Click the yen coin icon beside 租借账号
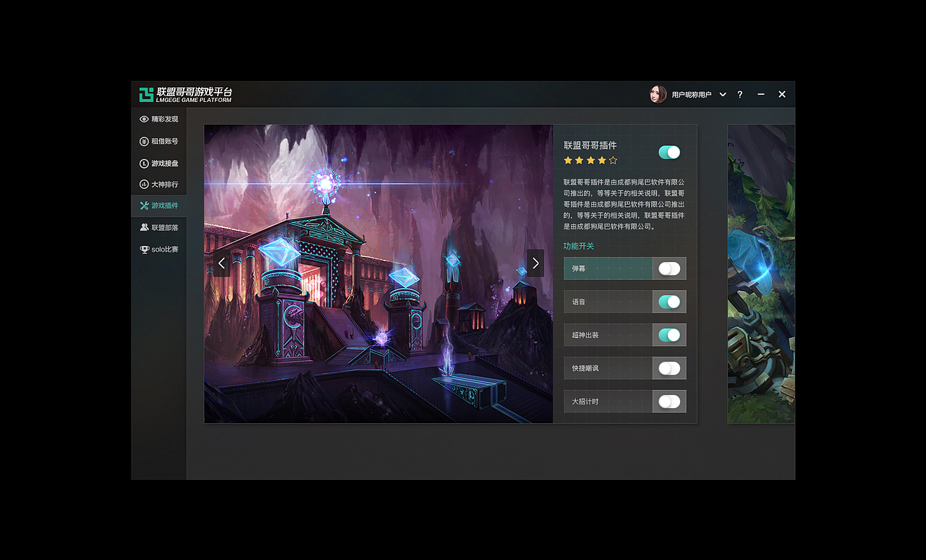Viewport: 926px width, 560px height. pos(144,141)
